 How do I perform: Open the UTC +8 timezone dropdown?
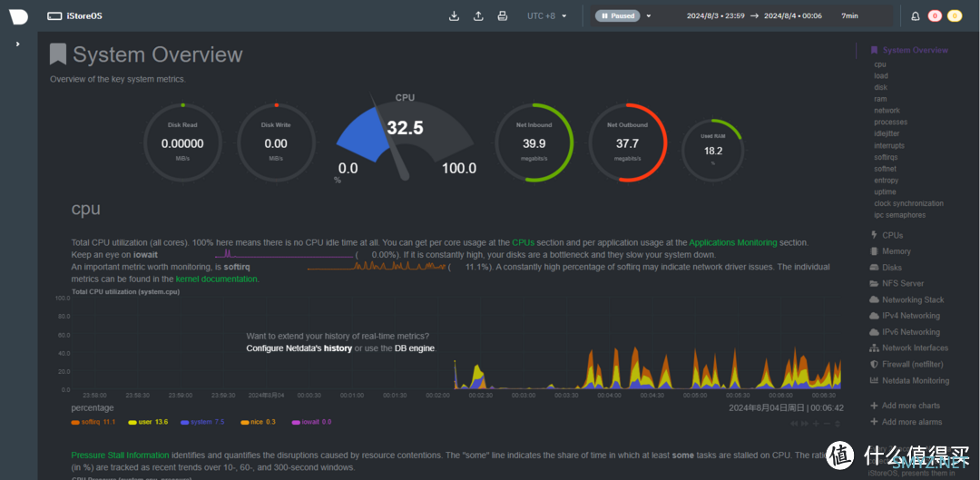click(547, 16)
